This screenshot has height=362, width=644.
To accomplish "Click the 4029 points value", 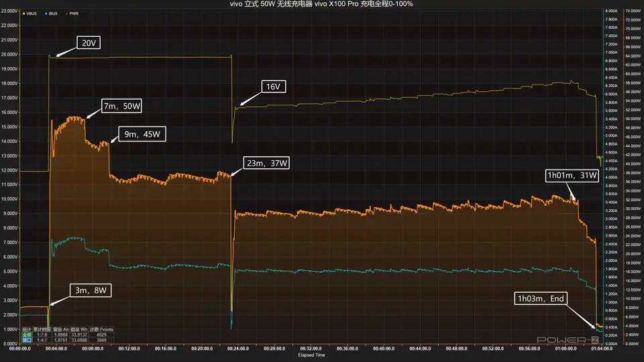I will pos(101,335).
